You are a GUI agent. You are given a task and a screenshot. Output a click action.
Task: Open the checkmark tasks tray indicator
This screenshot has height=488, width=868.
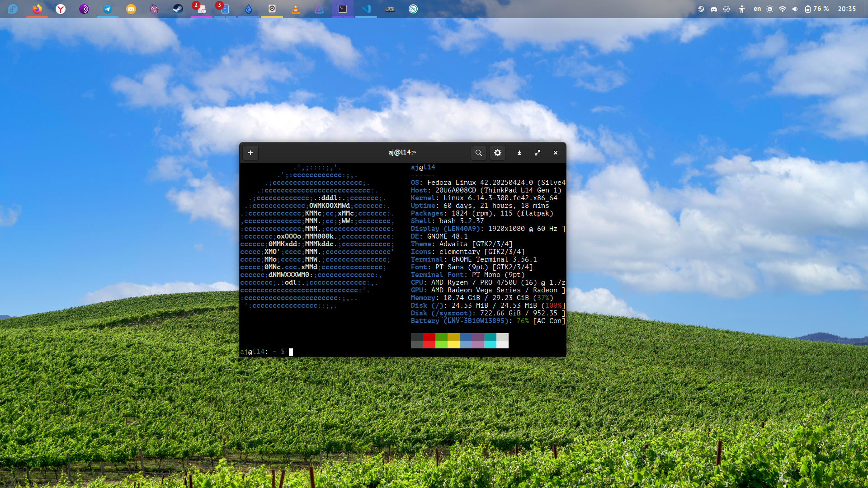pyautogui.click(x=726, y=9)
